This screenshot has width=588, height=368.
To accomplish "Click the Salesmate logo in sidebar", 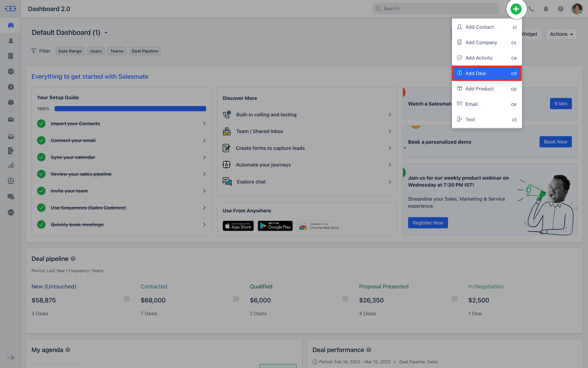I will pos(10,9).
